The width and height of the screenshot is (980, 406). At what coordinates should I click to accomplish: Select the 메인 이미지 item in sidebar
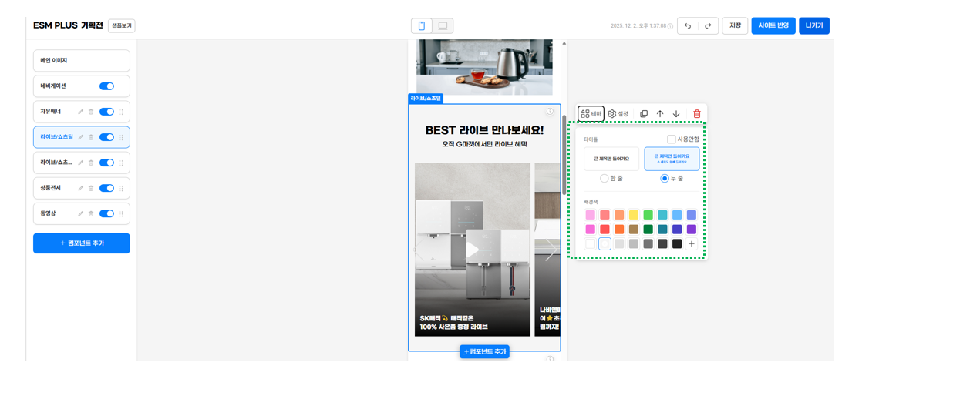[x=82, y=61]
